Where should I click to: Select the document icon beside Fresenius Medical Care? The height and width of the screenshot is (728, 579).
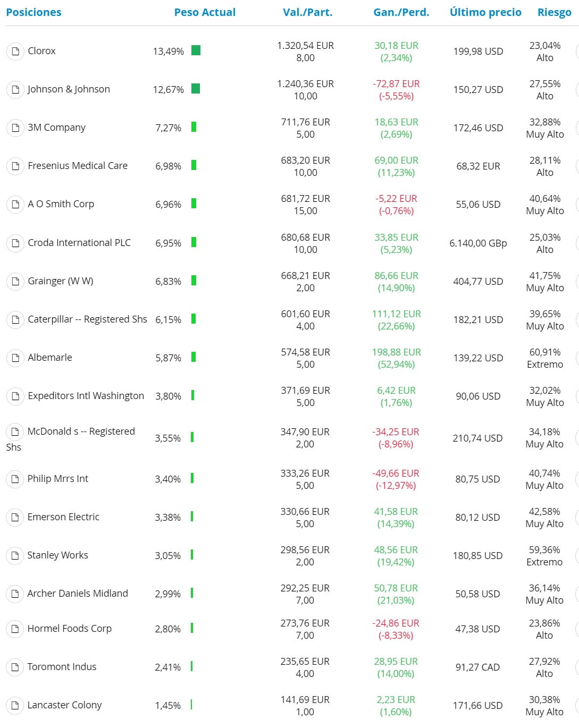click(x=15, y=166)
